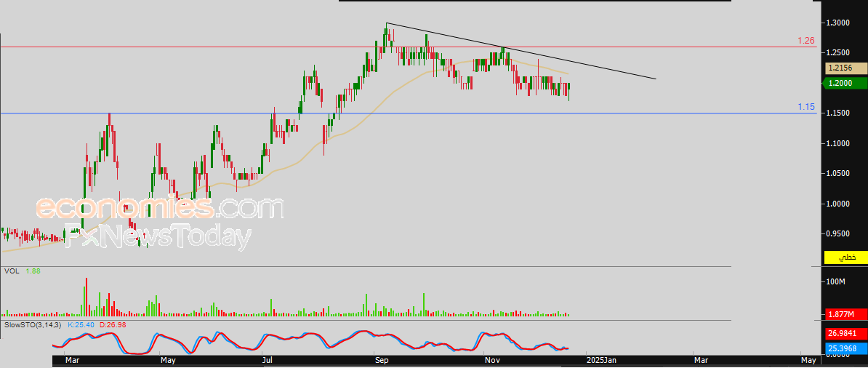The height and width of the screenshot is (368, 868).
Task: Select the red horizontal line at 1.26
Action: tap(408, 47)
